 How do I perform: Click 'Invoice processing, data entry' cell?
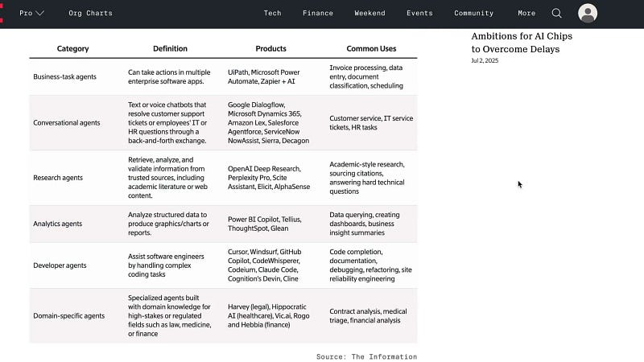[x=366, y=76]
